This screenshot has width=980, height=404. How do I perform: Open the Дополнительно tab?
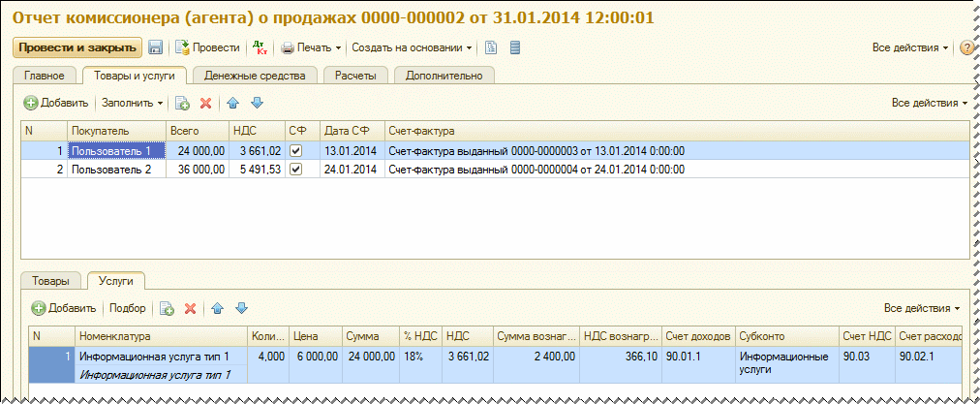point(444,76)
